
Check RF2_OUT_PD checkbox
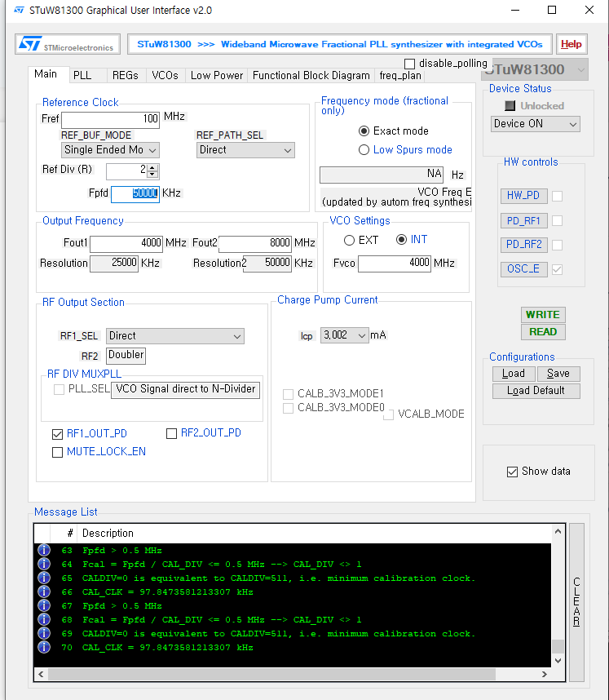click(171, 433)
